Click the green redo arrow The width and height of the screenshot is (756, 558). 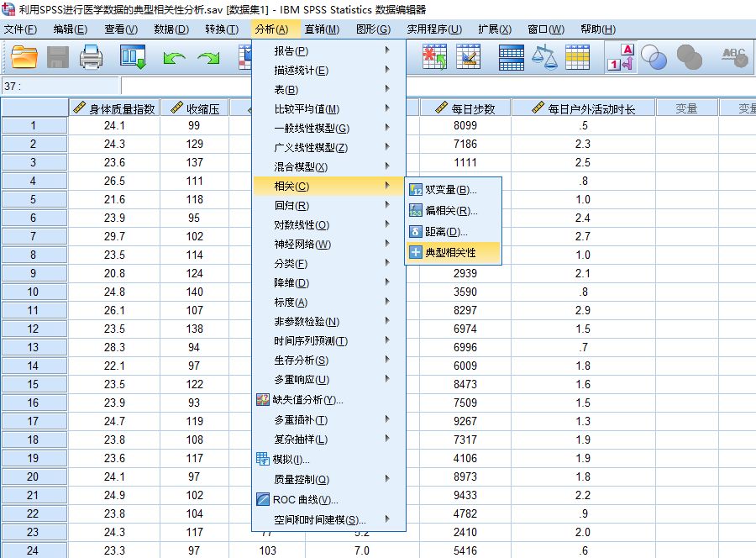(209, 58)
